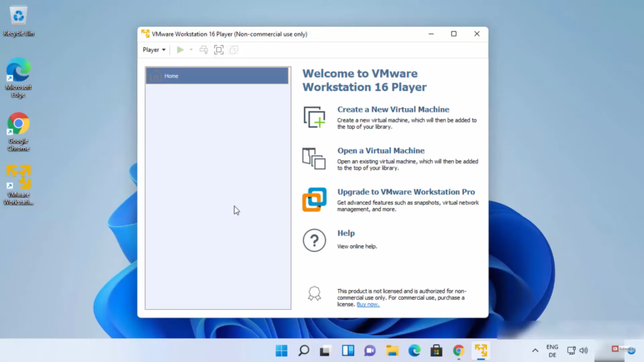Click Upgrade to VMware Workstation Pro icon
Screen dimensions: 644x362
[314, 200]
